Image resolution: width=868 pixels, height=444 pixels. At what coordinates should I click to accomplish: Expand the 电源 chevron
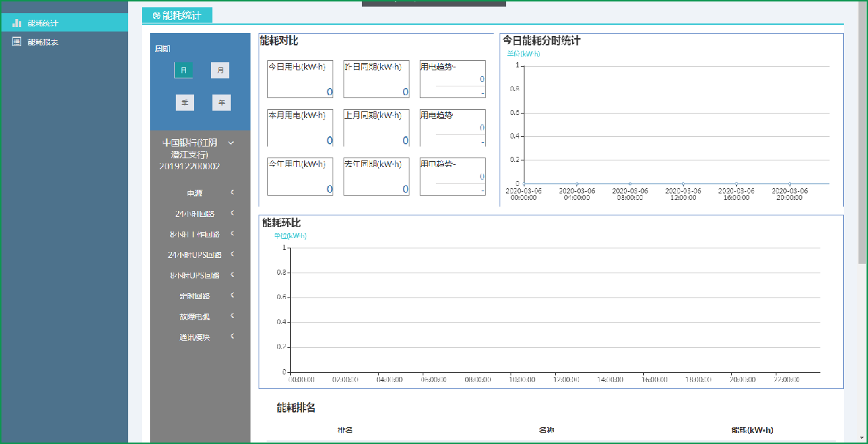[x=232, y=193]
